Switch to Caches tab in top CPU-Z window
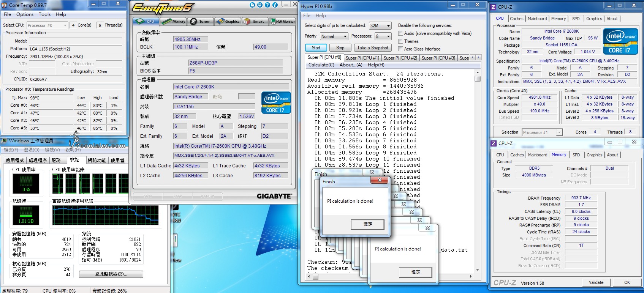 (x=517, y=19)
